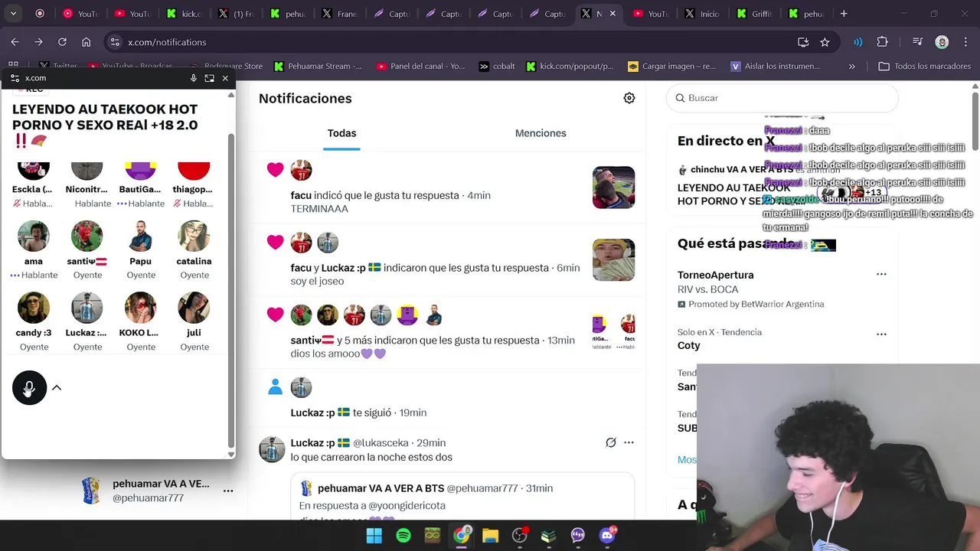The image size is (980, 551).
Task: Open Panel del canal bookmark
Action: click(420, 67)
